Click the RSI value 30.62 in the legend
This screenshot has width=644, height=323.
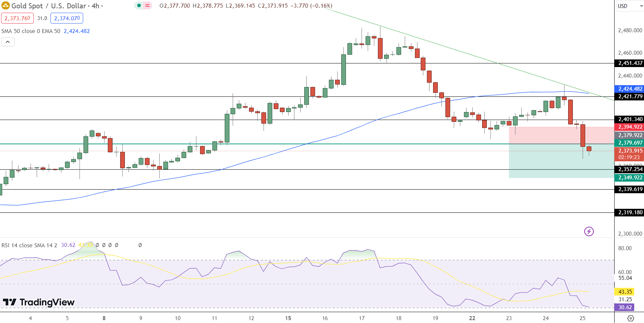pos(68,245)
